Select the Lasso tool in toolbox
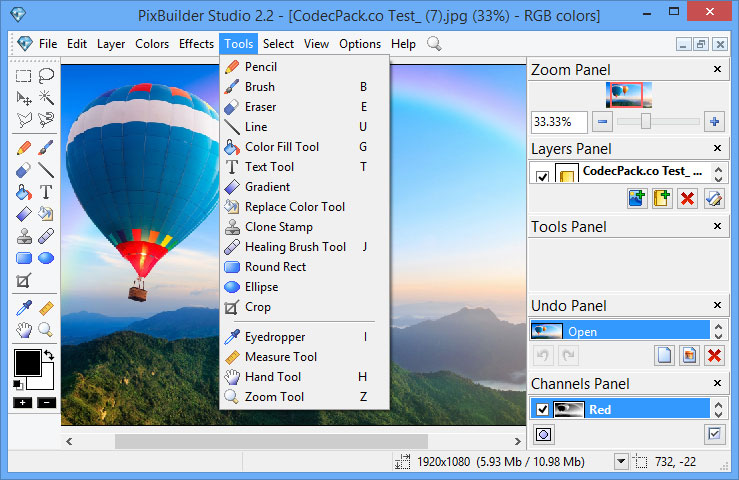 point(46,75)
